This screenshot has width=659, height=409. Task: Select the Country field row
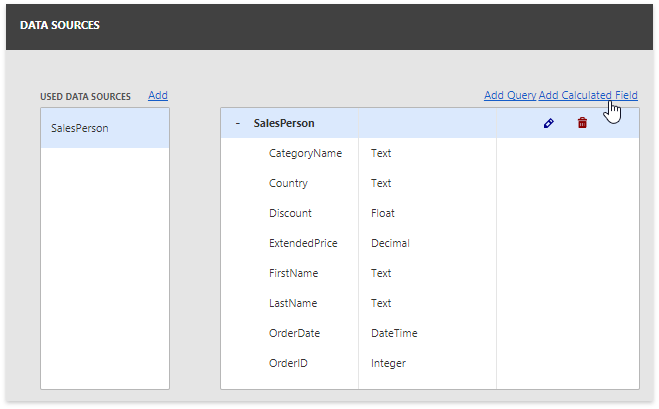coord(288,184)
